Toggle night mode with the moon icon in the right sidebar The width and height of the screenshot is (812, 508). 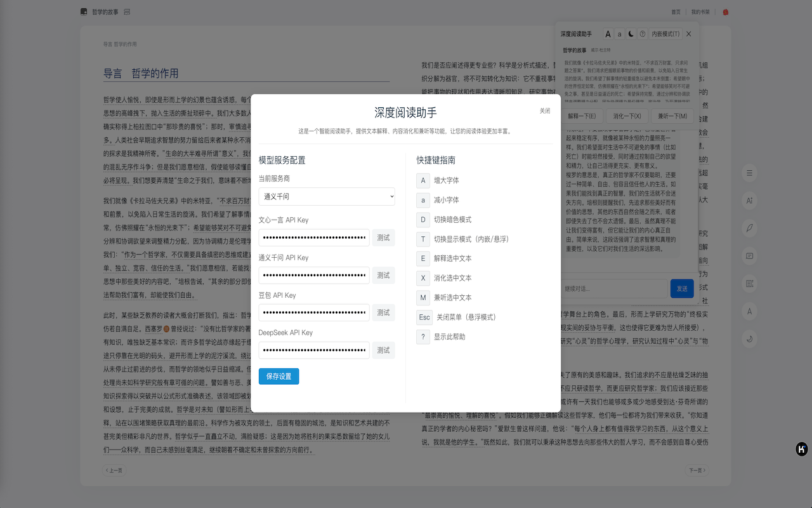pyautogui.click(x=750, y=339)
